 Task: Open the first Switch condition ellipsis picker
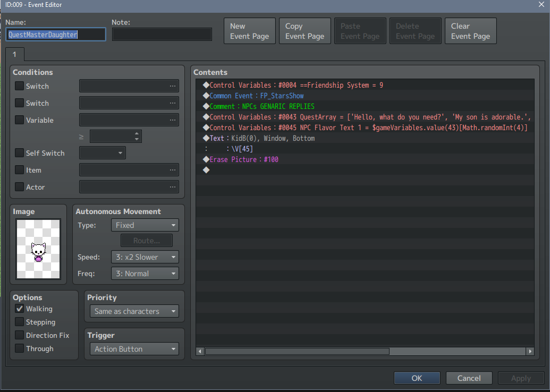172,86
